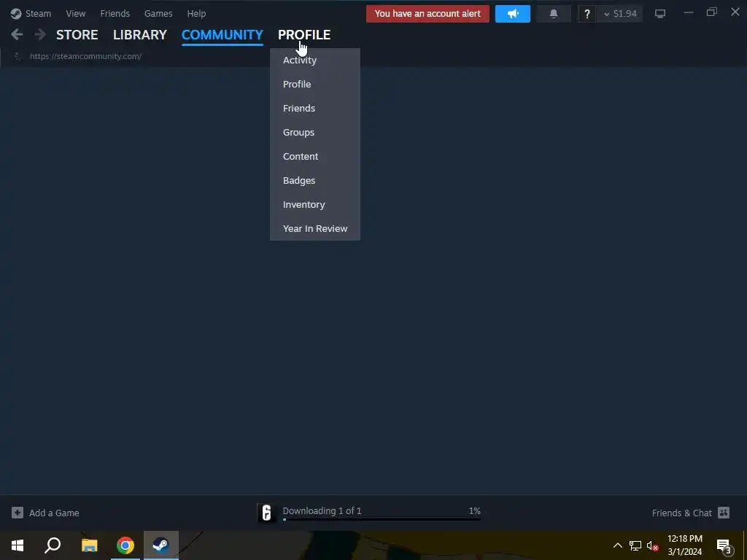This screenshot has width=747, height=560.
Task: Open File Explorer from taskbar
Action: [89, 545]
